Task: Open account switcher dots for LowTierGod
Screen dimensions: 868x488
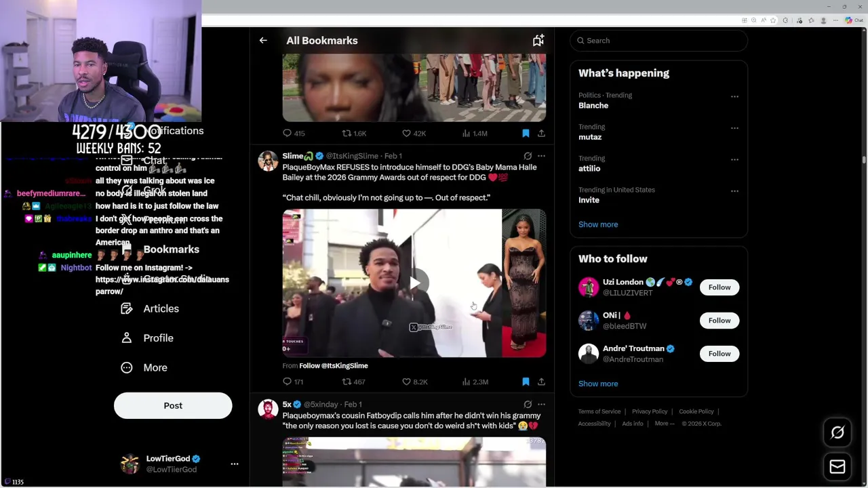Action: click(235, 464)
